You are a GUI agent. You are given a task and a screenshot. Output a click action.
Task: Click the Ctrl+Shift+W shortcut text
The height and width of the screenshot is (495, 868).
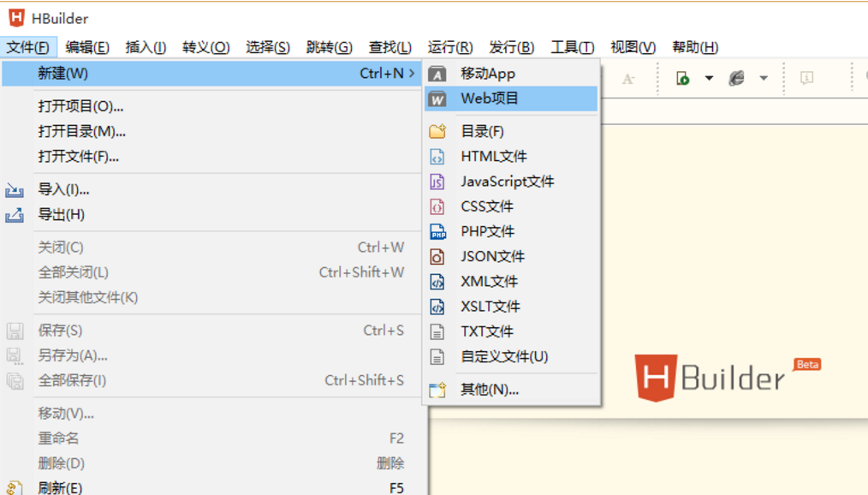point(361,272)
